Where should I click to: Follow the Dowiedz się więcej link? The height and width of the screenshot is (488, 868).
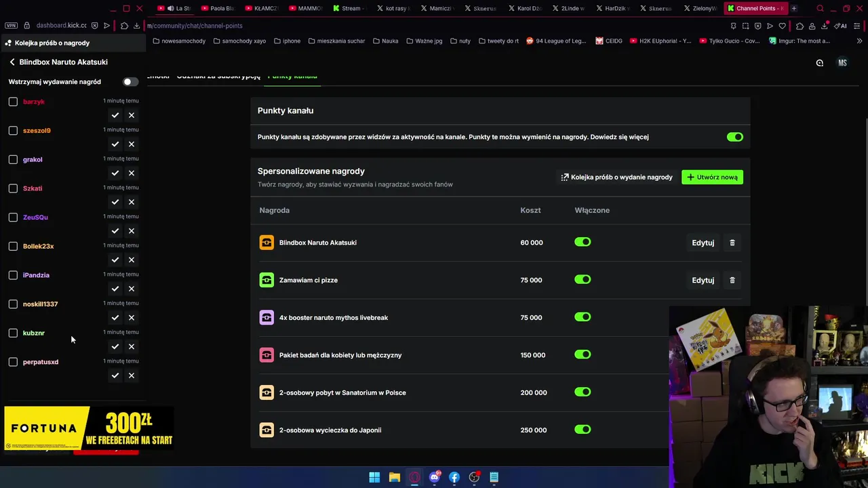point(619,137)
